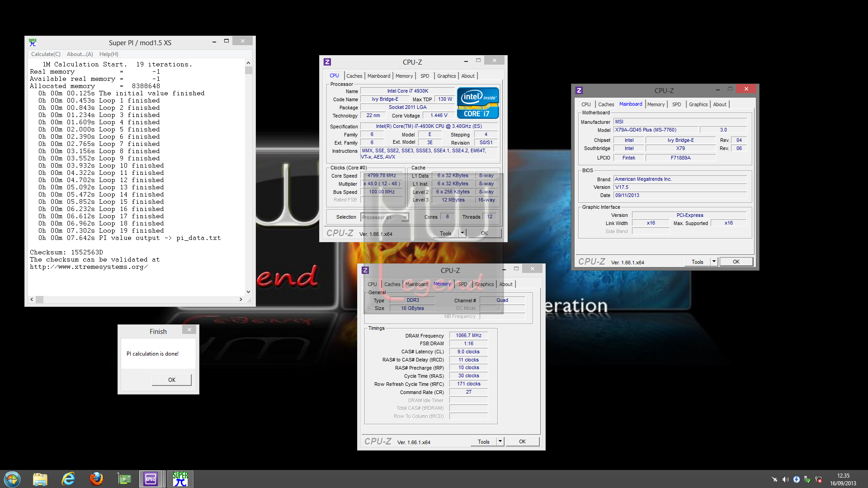The width and height of the screenshot is (868, 488).
Task: Open network status tray icon
Action: [818, 479]
